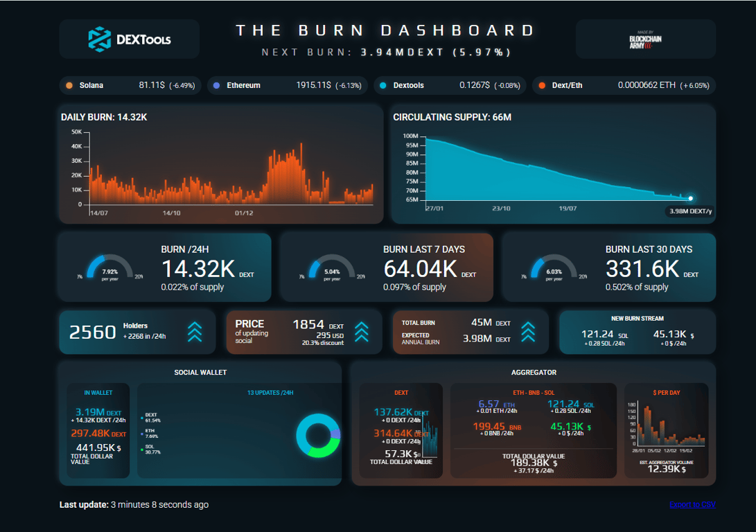Image resolution: width=756 pixels, height=532 pixels.
Task: Select the Dext/Eth price ticker pill
Action: coord(624,85)
